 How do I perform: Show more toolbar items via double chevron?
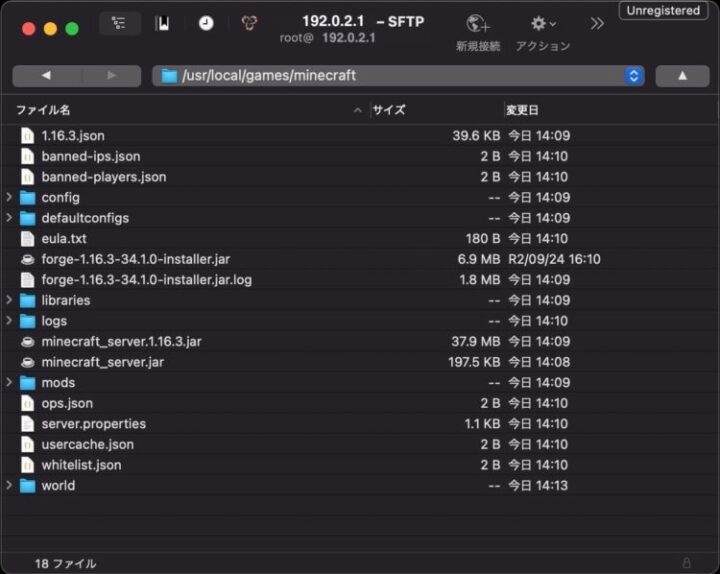coord(597,23)
